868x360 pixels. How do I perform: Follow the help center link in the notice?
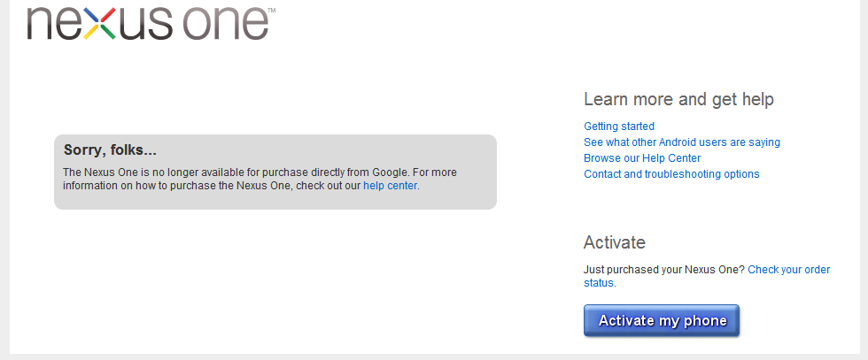pos(391,186)
